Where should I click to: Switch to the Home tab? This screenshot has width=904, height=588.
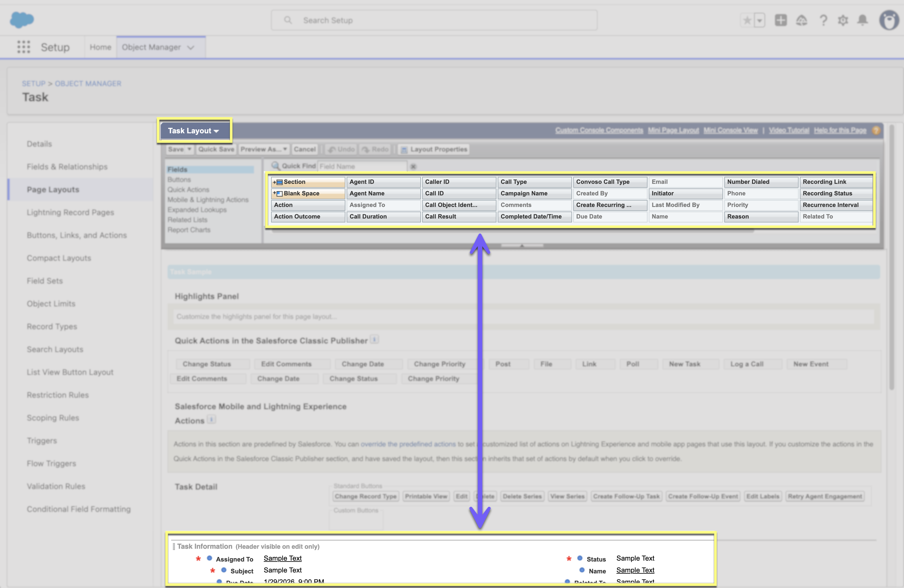(x=100, y=47)
